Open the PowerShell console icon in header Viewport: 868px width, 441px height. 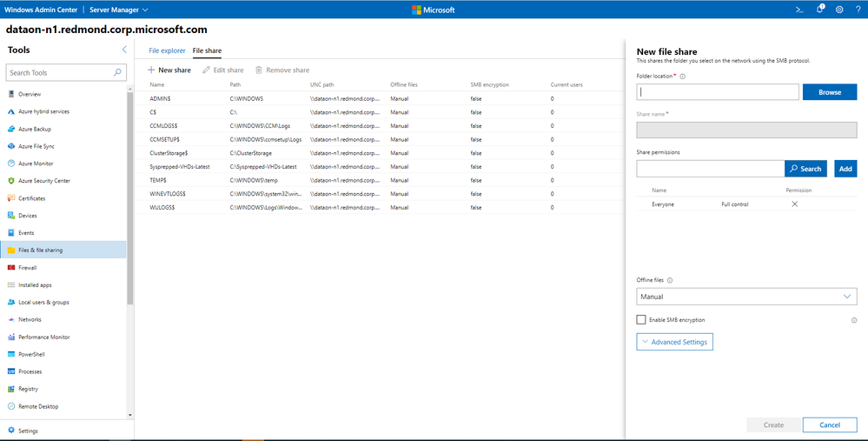pos(799,10)
